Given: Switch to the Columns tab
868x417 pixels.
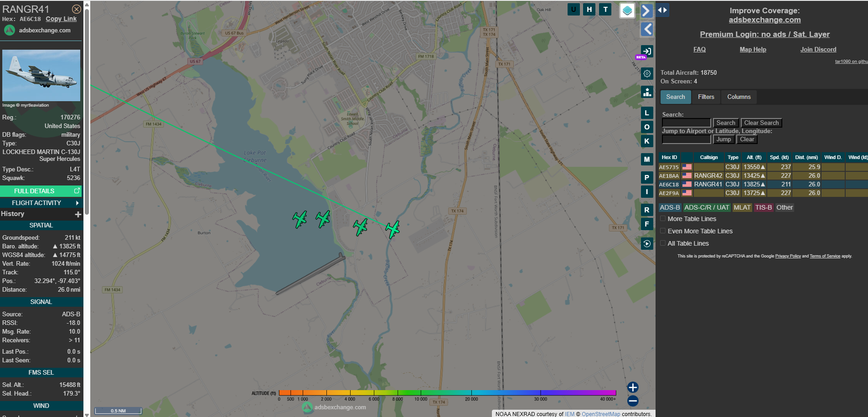Looking at the screenshot, I should point(739,97).
